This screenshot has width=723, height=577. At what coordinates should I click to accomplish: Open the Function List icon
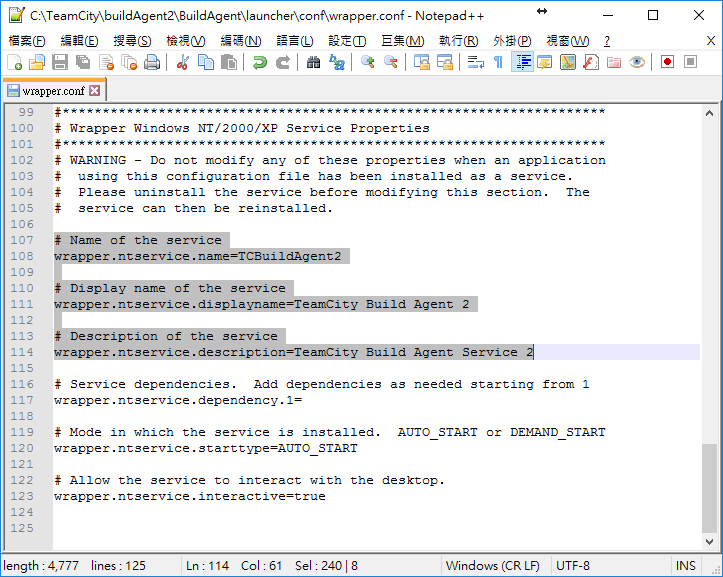tap(591, 62)
